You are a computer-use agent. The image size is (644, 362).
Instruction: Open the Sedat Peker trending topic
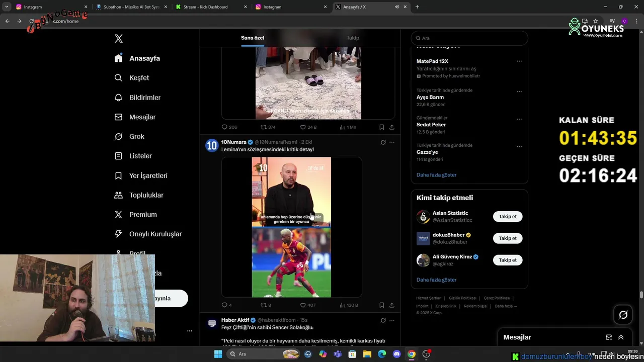coord(431,125)
